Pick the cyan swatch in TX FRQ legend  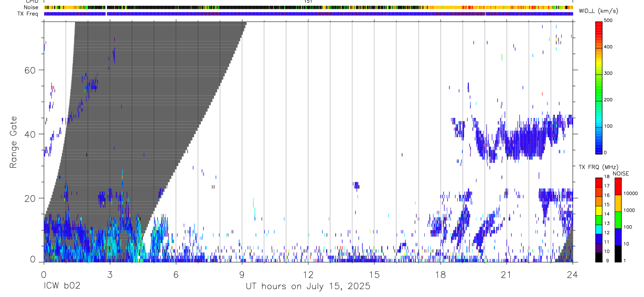[598, 228]
